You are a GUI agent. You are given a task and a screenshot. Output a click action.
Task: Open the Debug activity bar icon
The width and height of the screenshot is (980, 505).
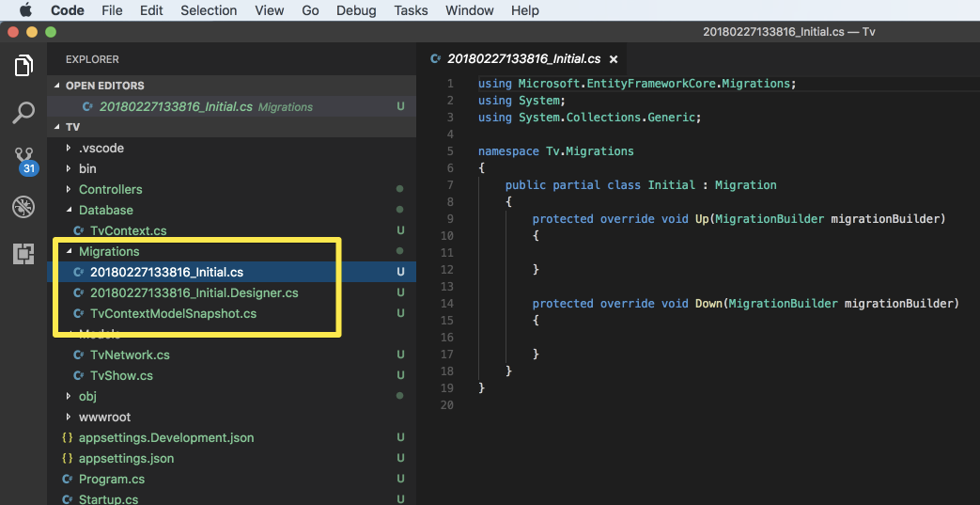23,207
